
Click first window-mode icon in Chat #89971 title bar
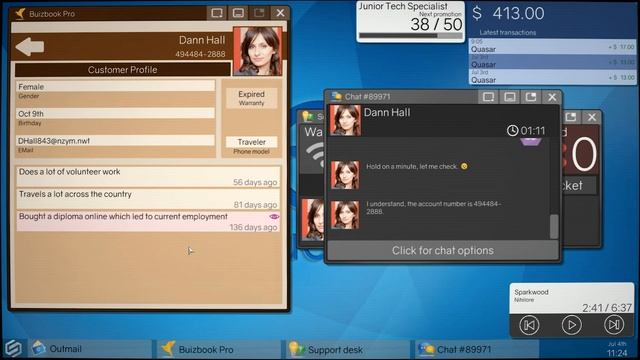[488, 97]
